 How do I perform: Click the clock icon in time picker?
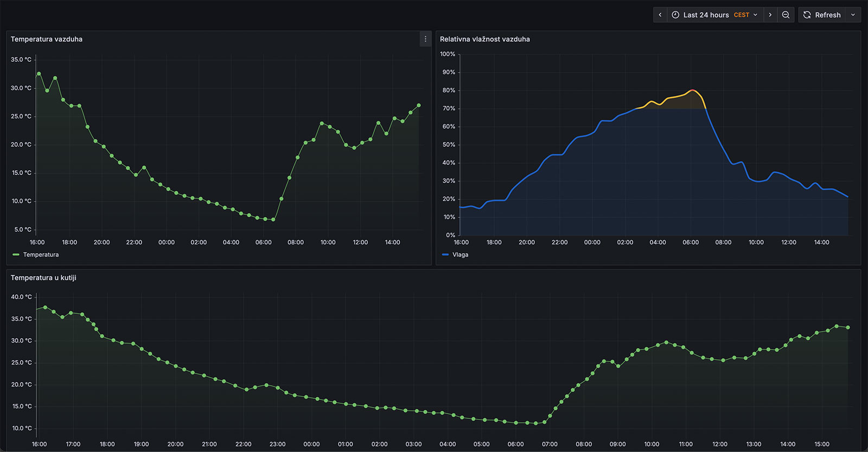[x=675, y=15]
